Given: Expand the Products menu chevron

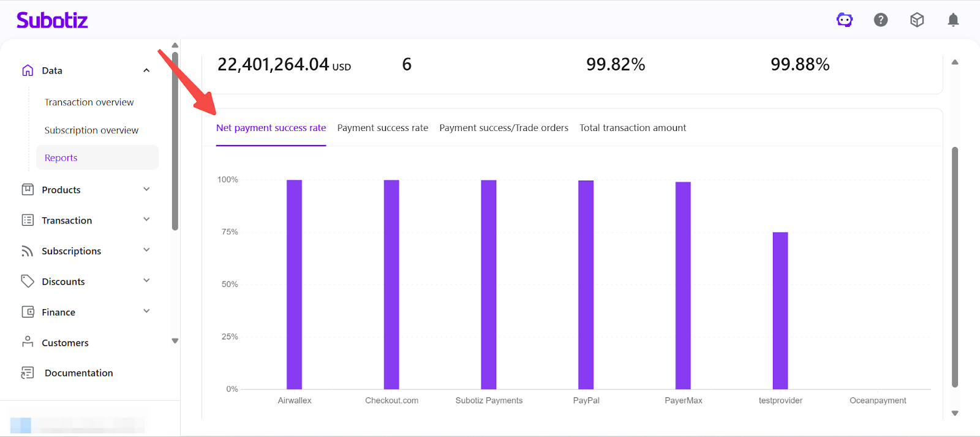Looking at the screenshot, I should pyautogui.click(x=146, y=189).
